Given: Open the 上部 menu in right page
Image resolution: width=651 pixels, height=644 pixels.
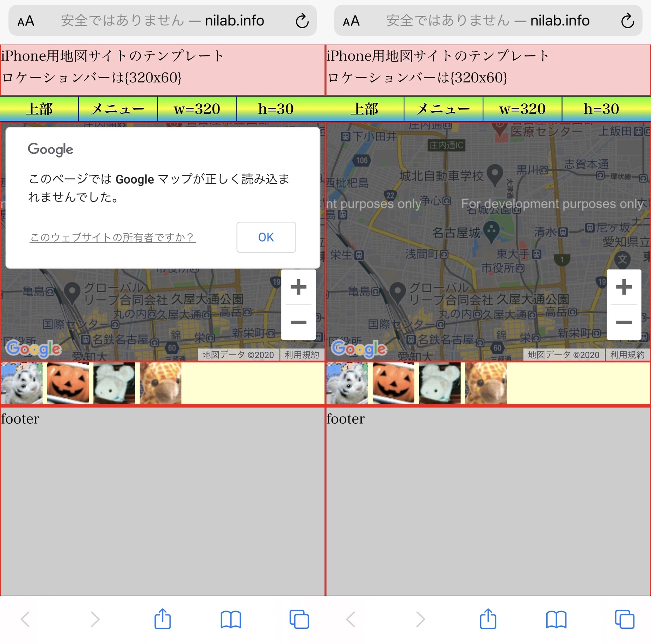Looking at the screenshot, I should pos(365,109).
